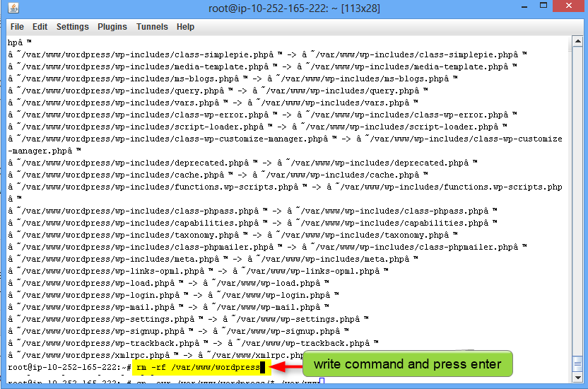Minimize the terminal window
588x389 pixels.
524,6
